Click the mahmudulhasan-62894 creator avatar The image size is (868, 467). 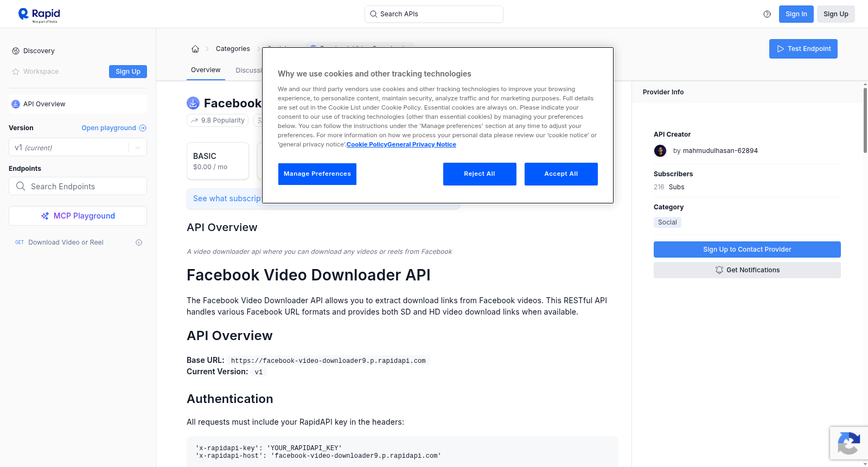point(660,151)
